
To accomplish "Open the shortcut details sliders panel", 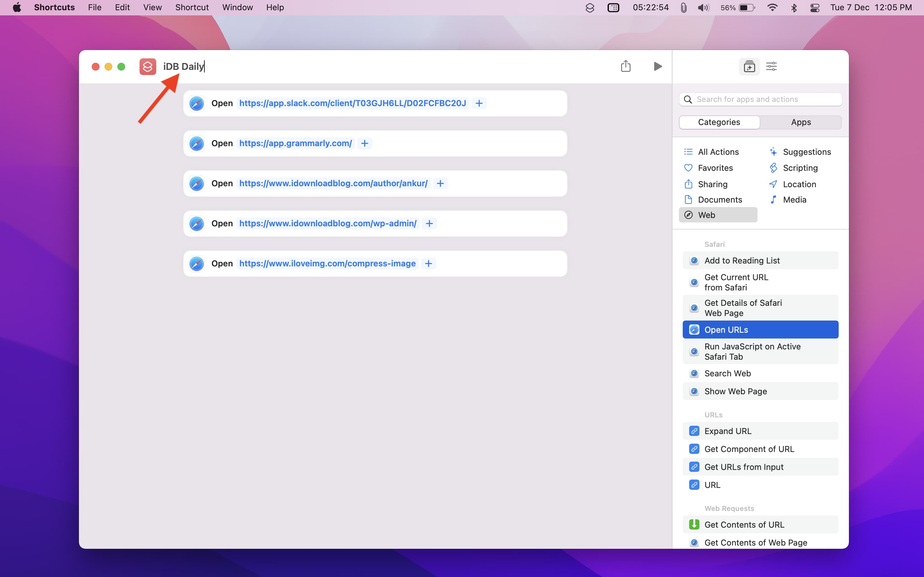I will 771,66.
